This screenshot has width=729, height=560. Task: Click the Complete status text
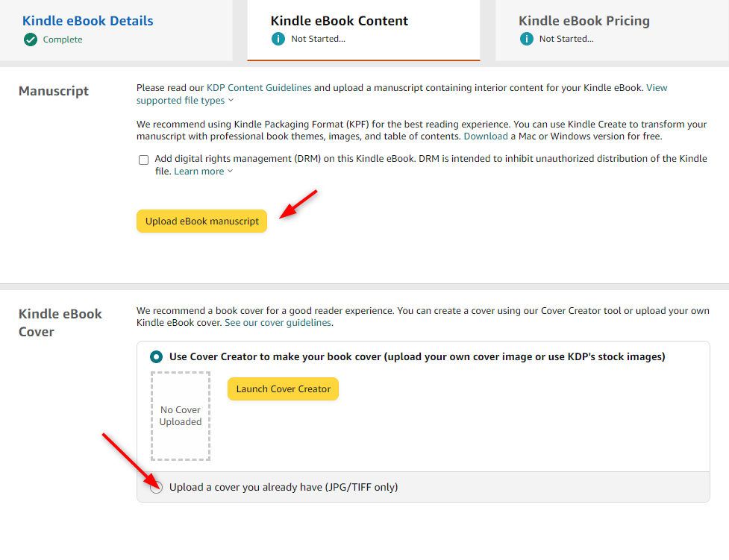[63, 40]
